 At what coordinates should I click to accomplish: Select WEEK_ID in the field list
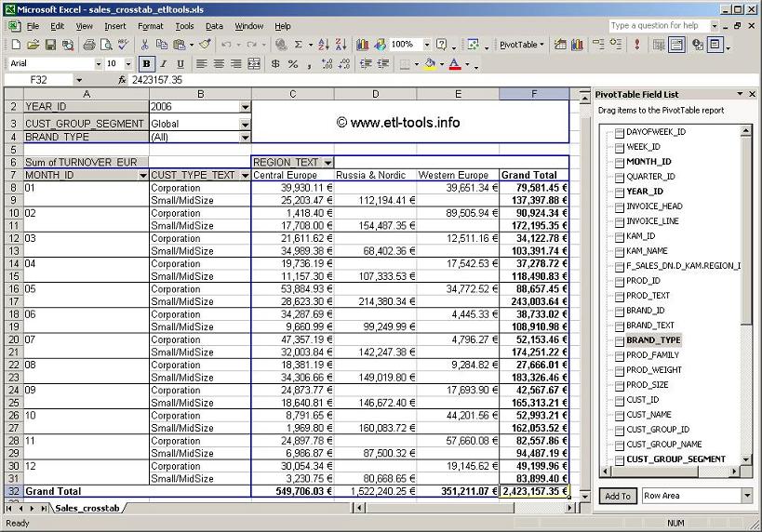click(643, 147)
